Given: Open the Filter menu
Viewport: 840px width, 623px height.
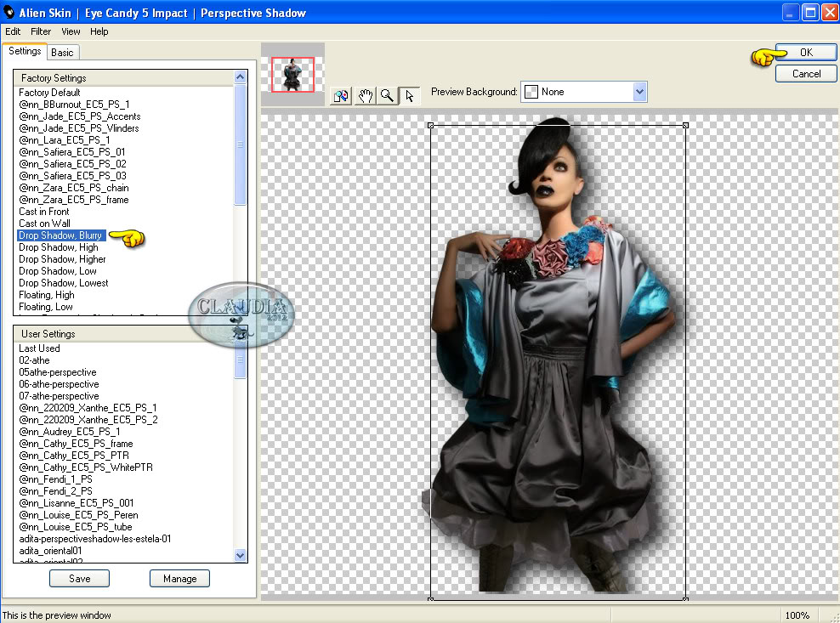Looking at the screenshot, I should pyautogui.click(x=41, y=31).
